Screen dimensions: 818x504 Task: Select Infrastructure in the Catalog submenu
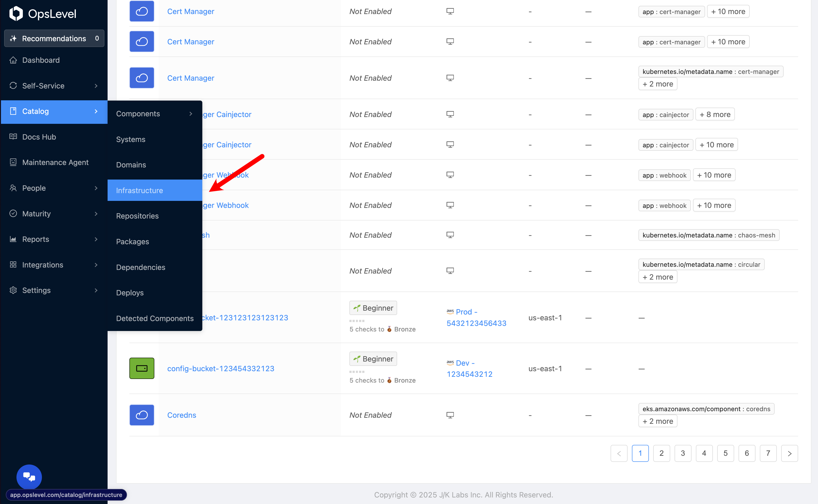pos(139,190)
